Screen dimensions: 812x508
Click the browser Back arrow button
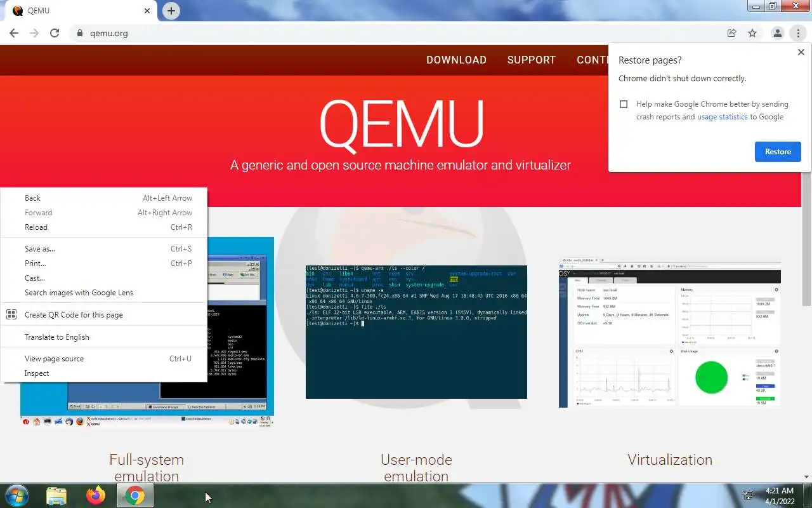(x=14, y=33)
